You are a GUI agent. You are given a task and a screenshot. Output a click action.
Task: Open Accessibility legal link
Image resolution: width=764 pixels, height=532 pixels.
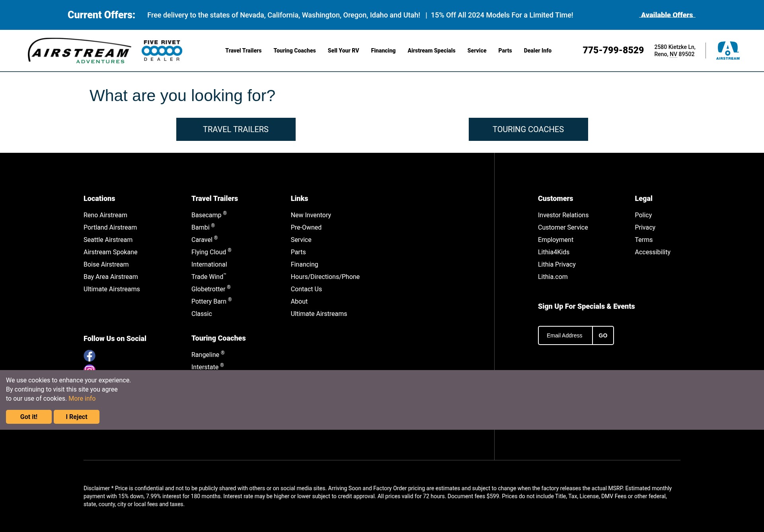click(x=653, y=252)
